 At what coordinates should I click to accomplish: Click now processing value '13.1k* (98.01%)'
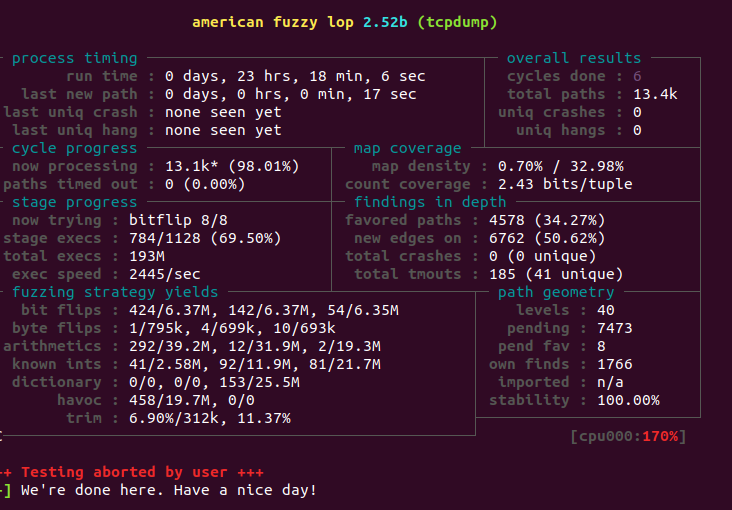232,166
